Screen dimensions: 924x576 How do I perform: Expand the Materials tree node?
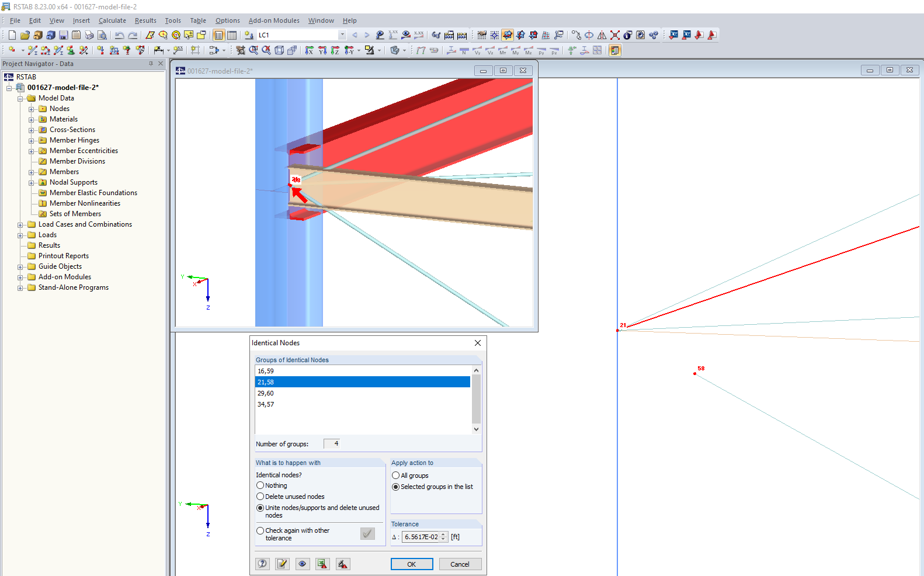(x=32, y=120)
